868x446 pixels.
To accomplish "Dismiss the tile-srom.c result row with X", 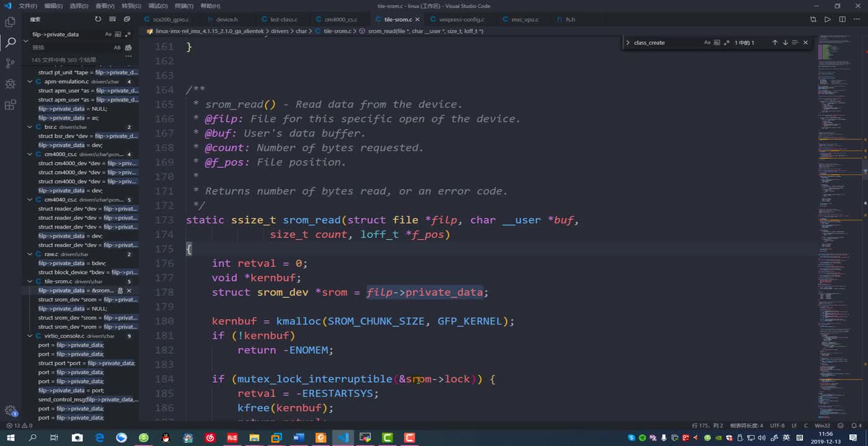I will point(129,291).
